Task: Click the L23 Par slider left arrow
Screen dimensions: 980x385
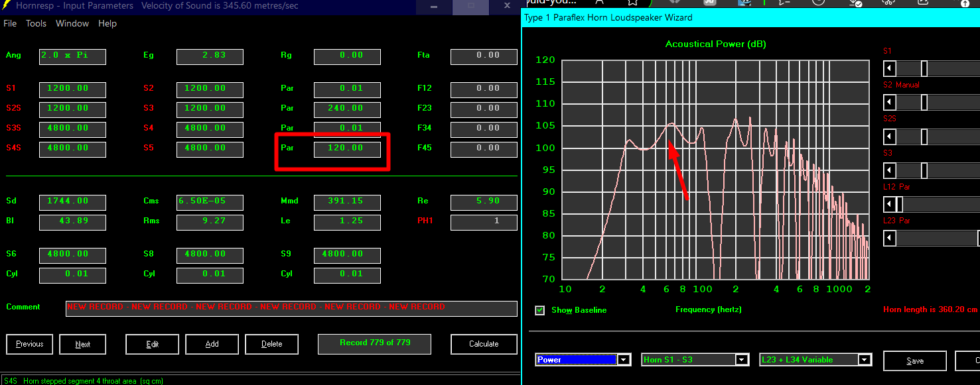Action: click(x=890, y=238)
